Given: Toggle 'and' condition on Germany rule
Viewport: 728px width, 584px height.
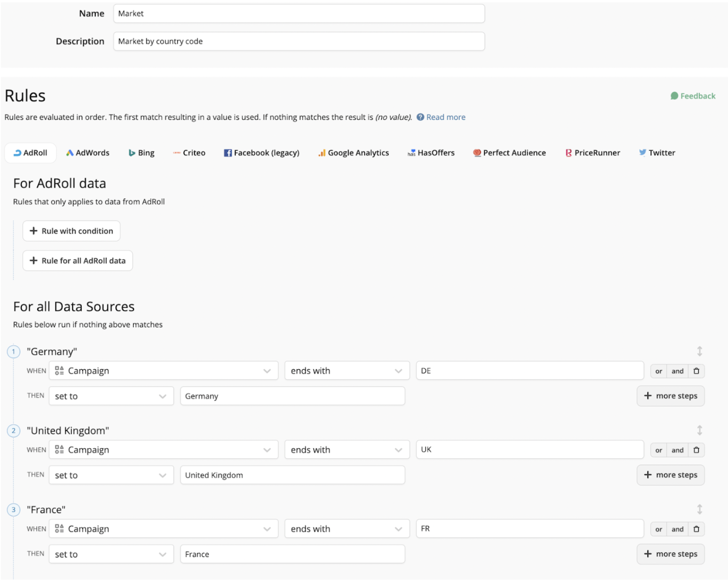Looking at the screenshot, I should [x=677, y=371].
